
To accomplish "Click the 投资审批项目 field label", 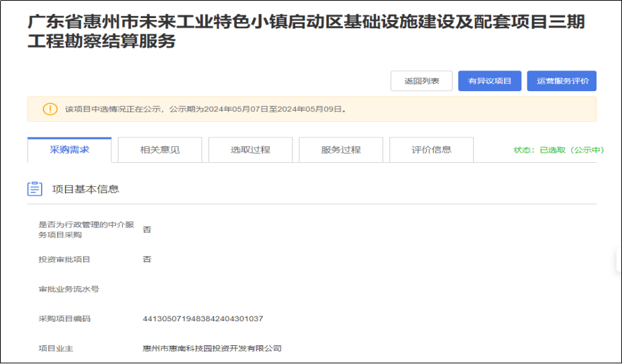I will [64, 259].
